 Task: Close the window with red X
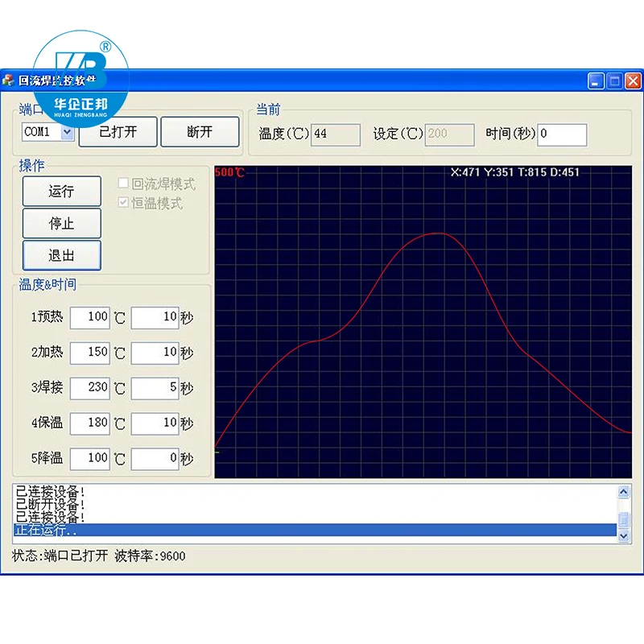coord(633,80)
